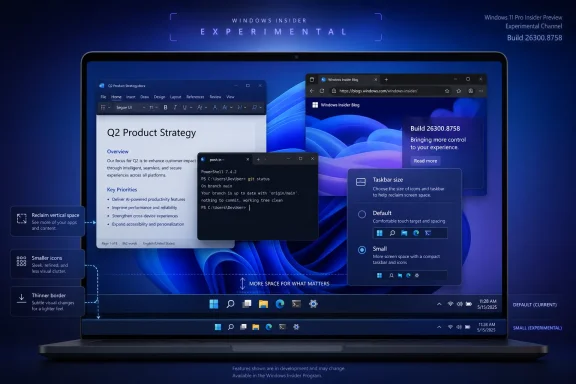This screenshot has height=384, width=576.
Task: Open the Segoe UI font name dropdown
Action: coord(130,107)
